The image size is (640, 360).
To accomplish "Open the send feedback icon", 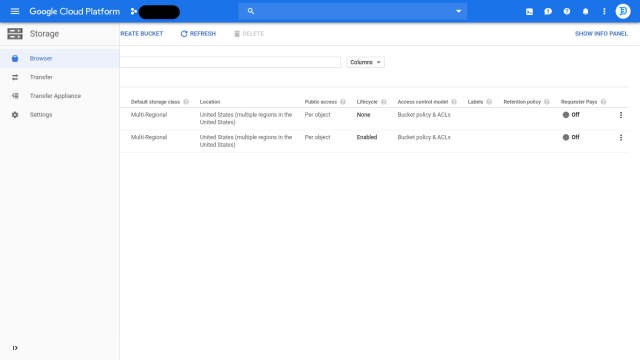I will pyautogui.click(x=548, y=12).
